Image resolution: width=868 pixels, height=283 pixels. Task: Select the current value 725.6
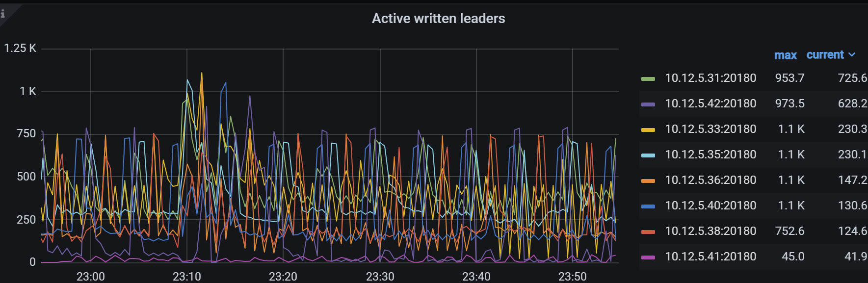[852, 78]
